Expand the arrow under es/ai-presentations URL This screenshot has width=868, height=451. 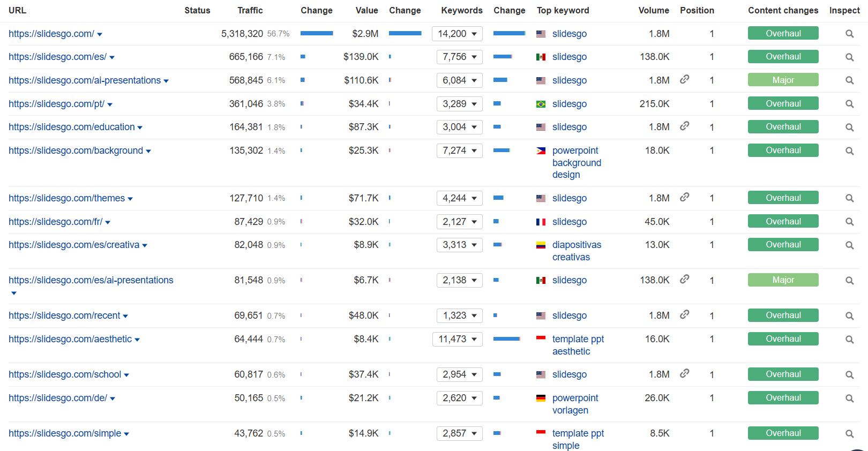coord(14,293)
